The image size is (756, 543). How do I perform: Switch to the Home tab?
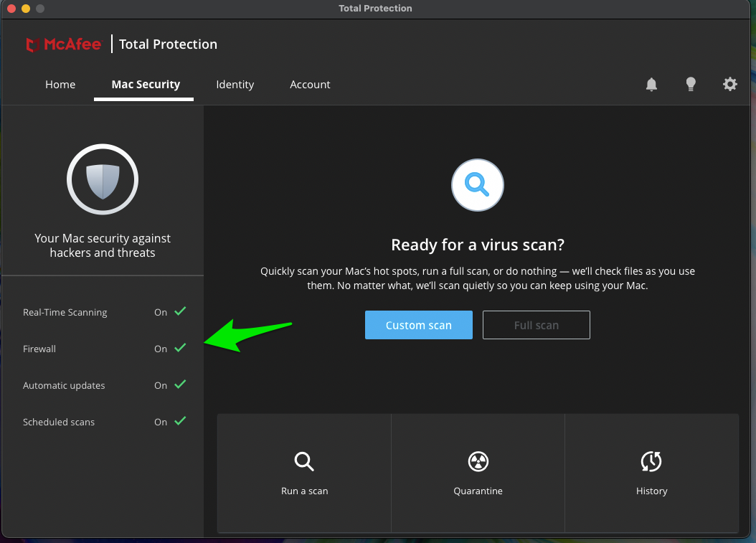point(60,85)
